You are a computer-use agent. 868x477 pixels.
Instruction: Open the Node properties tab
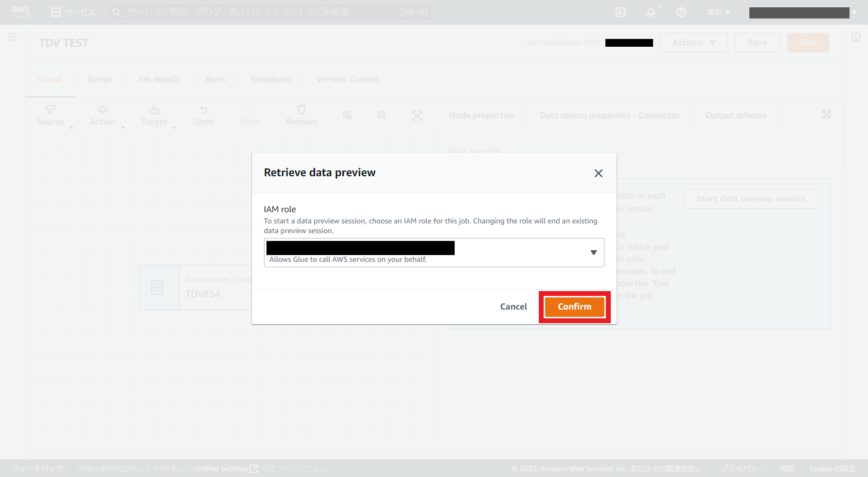tap(482, 116)
